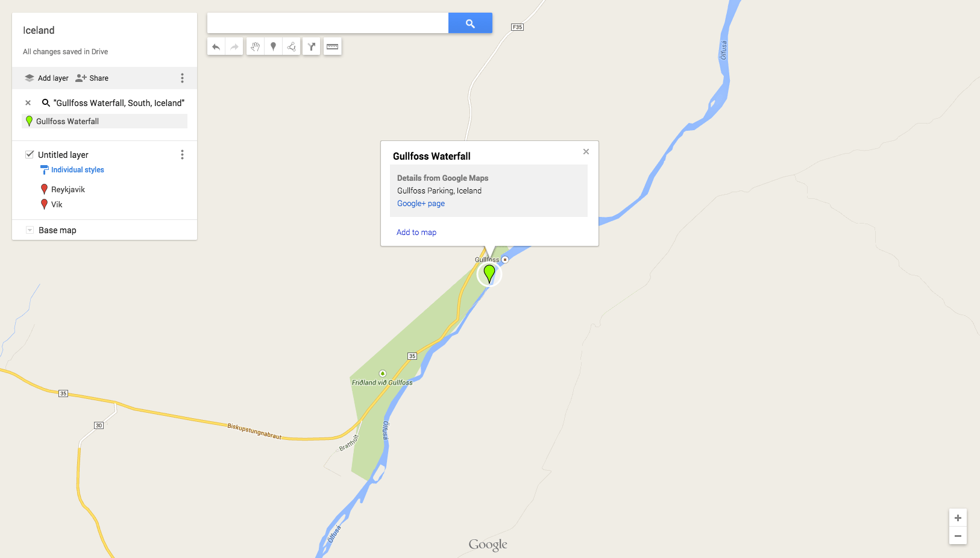Screen dimensions: 980x558
Task: Click inside the map search field
Action: 328,23
